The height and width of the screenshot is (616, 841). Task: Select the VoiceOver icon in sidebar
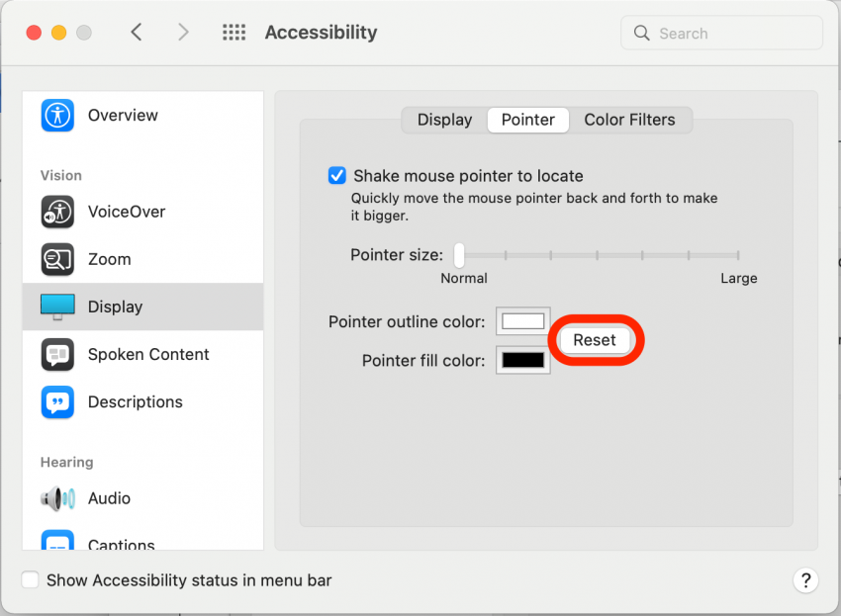pyautogui.click(x=57, y=212)
